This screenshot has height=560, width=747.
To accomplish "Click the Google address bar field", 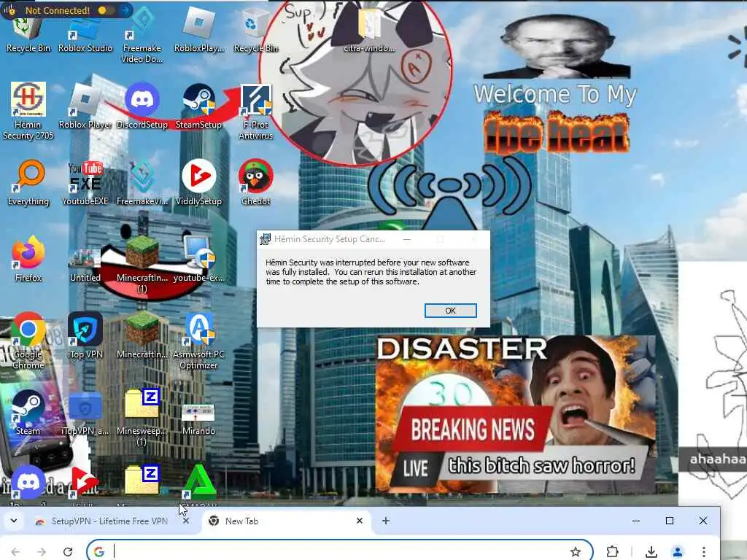I will coord(339,551).
